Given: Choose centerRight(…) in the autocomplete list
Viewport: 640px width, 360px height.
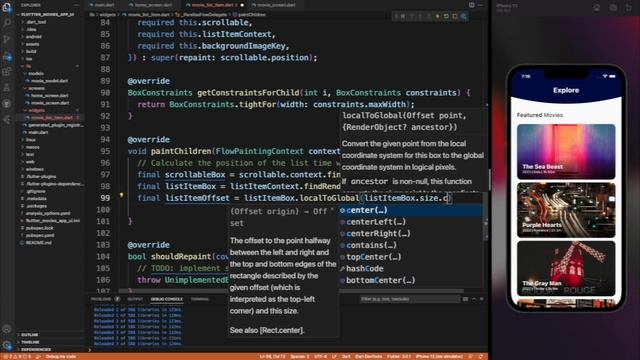Looking at the screenshot, I should coord(411,233).
